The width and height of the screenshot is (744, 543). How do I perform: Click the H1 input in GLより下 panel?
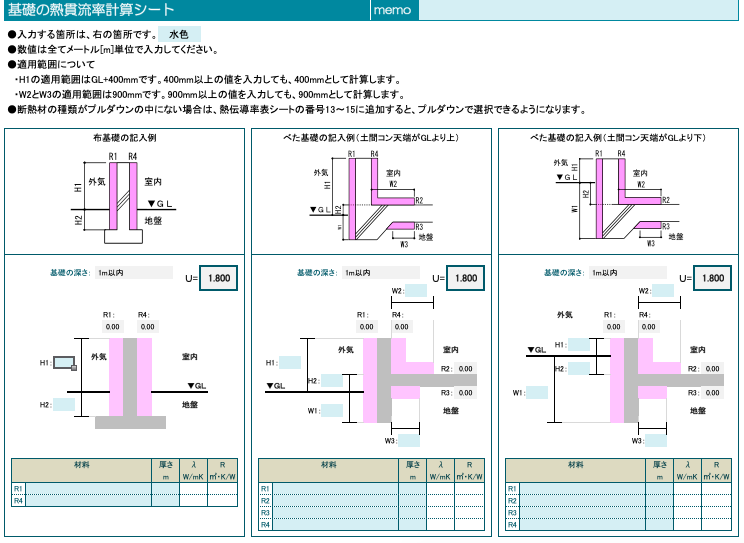tap(579, 345)
